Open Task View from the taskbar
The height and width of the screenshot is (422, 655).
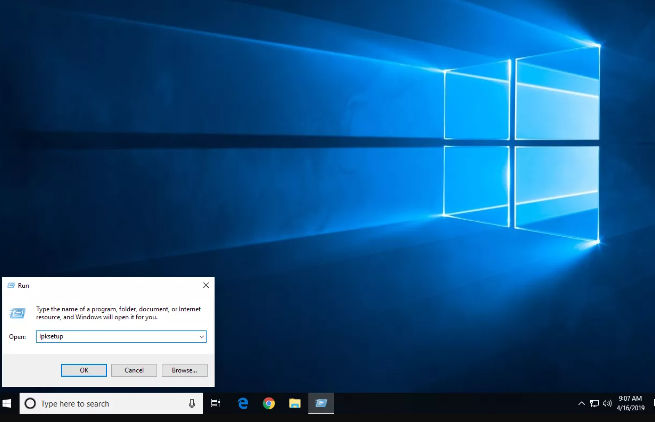pos(216,404)
